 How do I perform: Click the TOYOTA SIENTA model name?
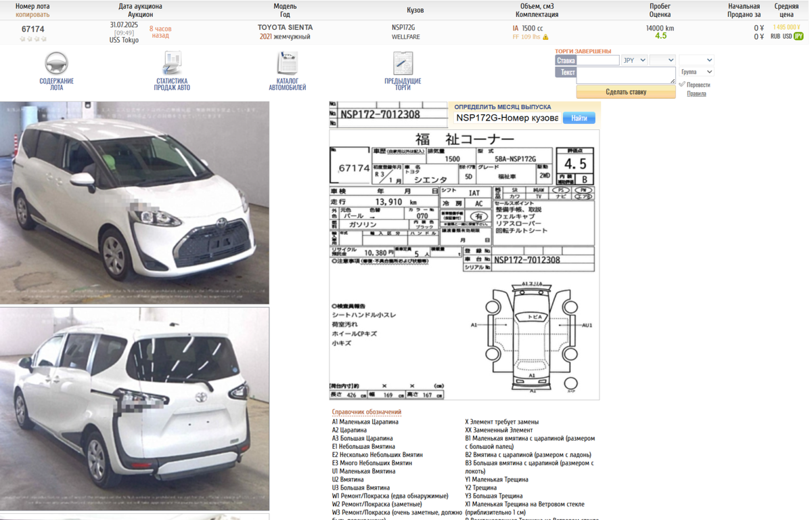(x=285, y=28)
